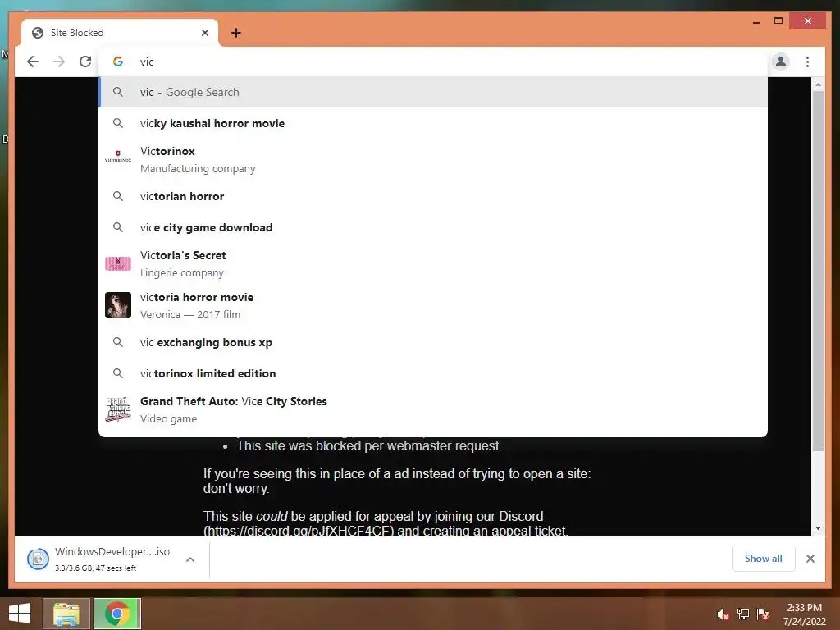Click the text 'This site was blocked per webmaster request.'
Image resolution: width=840 pixels, height=630 pixels.
tap(369, 445)
